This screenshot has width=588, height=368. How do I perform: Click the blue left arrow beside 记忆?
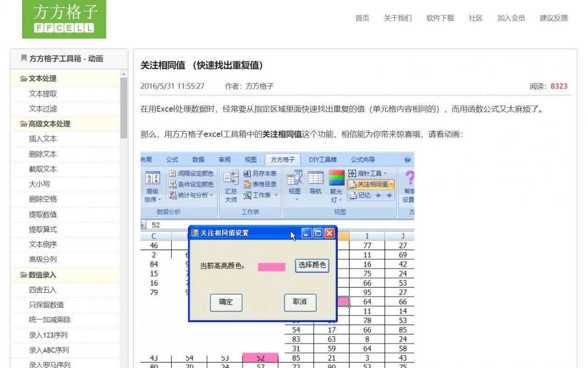click(379, 195)
